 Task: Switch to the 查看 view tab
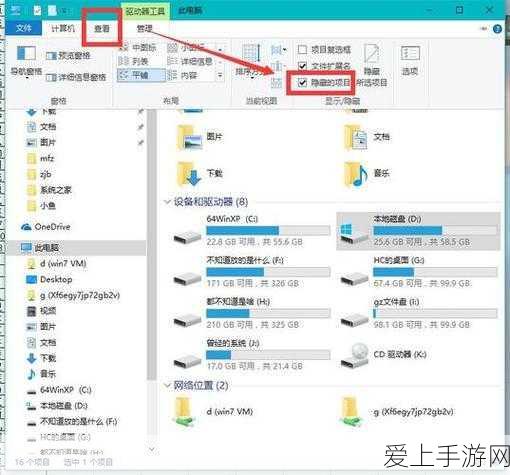click(x=102, y=28)
